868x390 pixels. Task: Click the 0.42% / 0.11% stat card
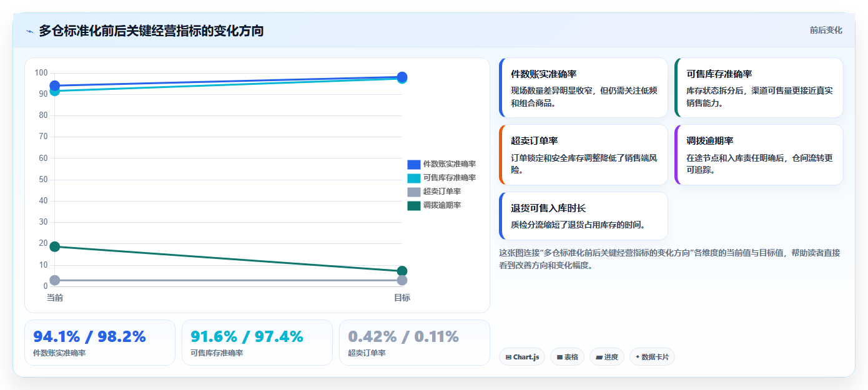[415, 343]
